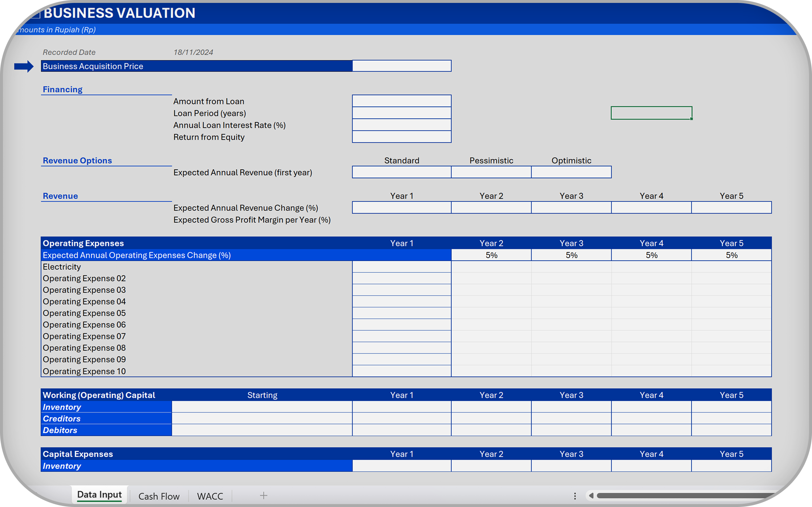The image size is (812, 507).
Task: Open the WACC sheet tab
Action: coord(210,496)
